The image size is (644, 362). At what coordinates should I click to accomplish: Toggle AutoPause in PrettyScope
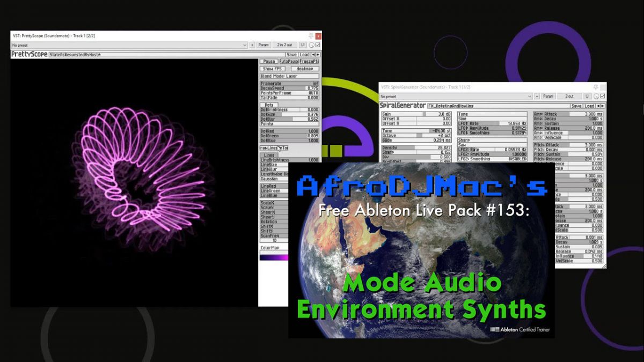click(x=288, y=62)
